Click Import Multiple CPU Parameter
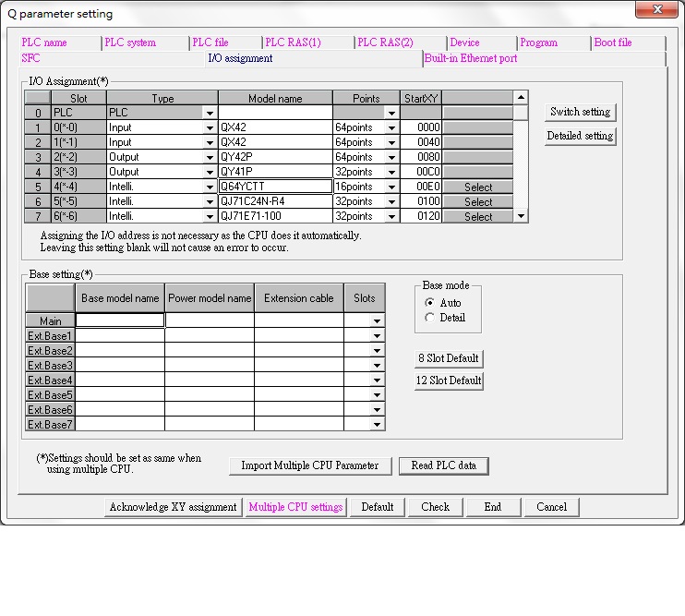This screenshot has width=685, height=616. [310, 465]
